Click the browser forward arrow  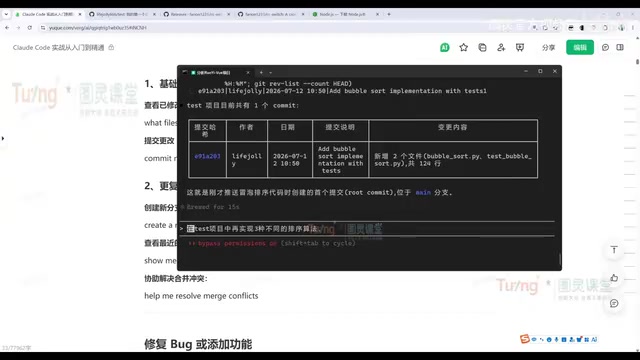pyautogui.click(x=18, y=28)
